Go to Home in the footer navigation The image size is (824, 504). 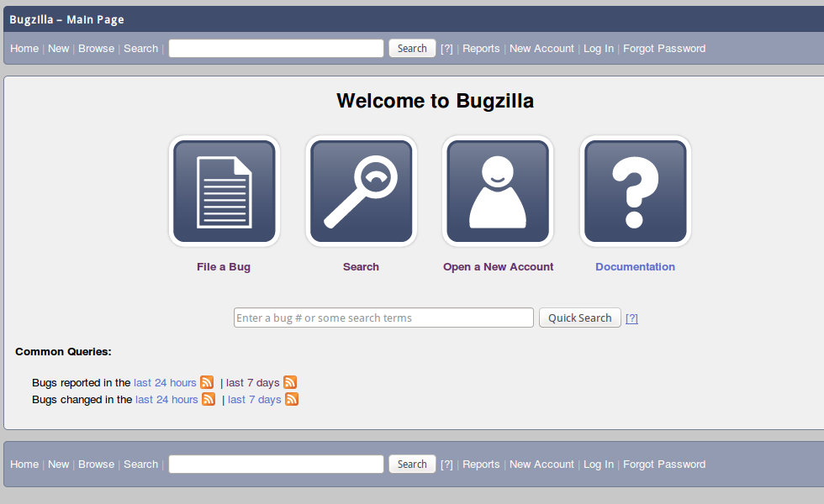coord(24,464)
